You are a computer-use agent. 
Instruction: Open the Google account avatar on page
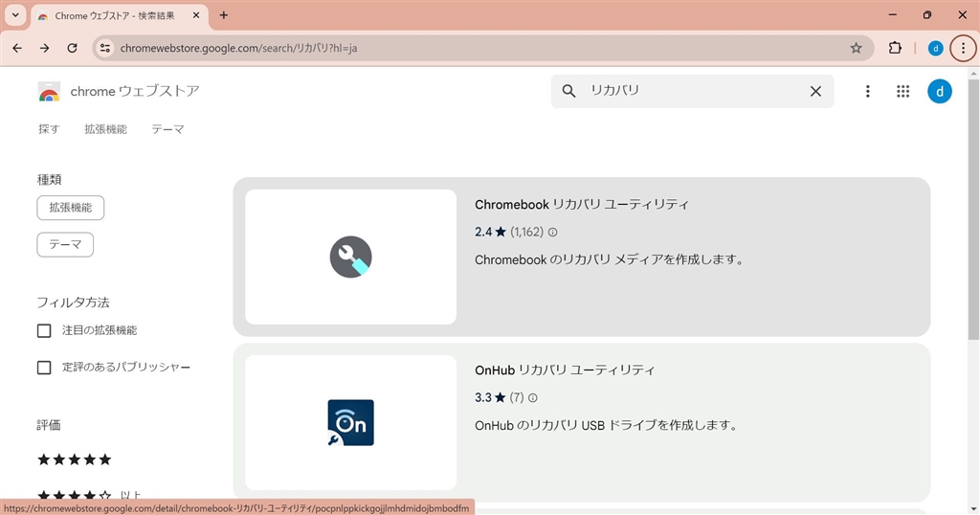tap(940, 91)
